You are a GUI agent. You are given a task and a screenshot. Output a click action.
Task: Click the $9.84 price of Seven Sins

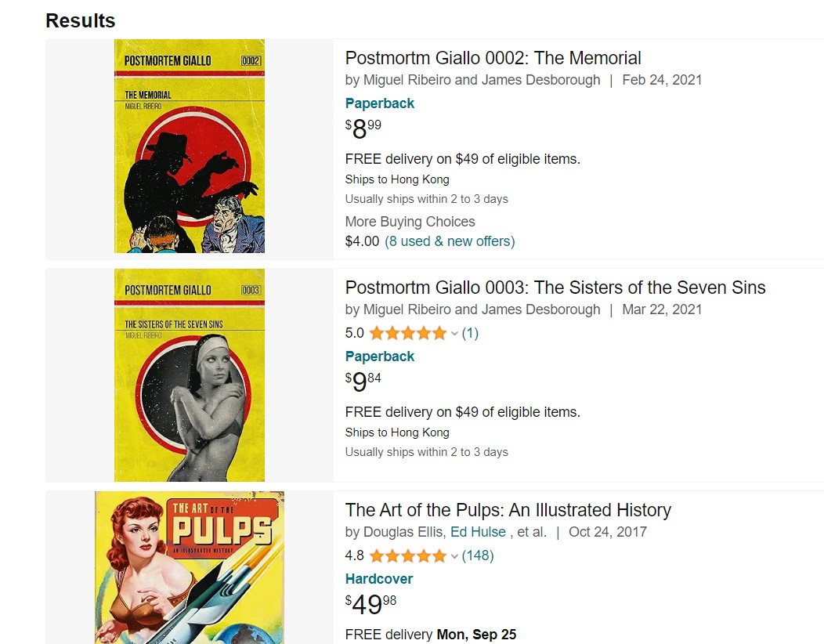pos(363,382)
